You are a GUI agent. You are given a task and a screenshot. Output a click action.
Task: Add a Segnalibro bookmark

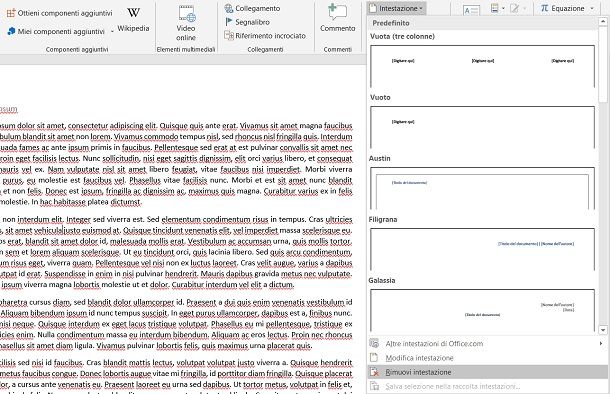click(x=247, y=22)
